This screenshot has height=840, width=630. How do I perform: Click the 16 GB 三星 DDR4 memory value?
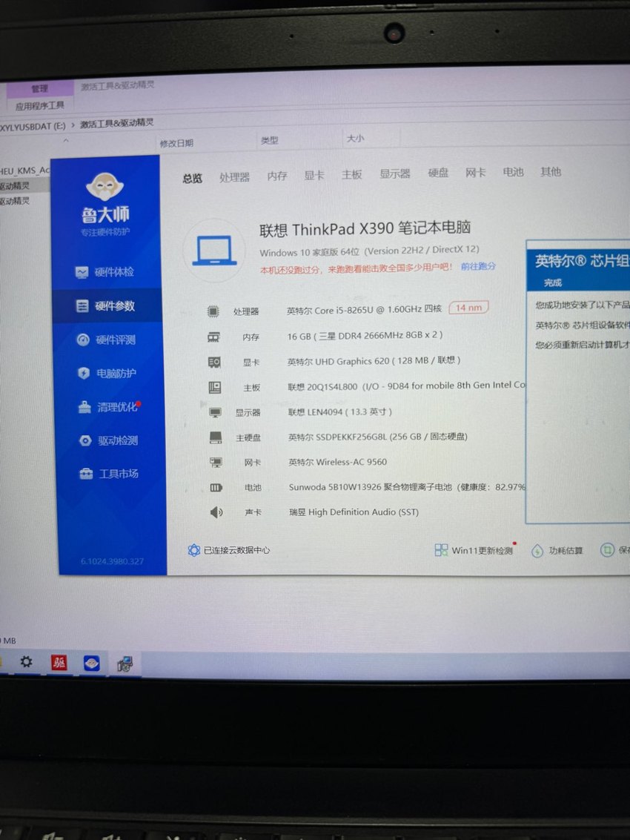coord(365,335)
